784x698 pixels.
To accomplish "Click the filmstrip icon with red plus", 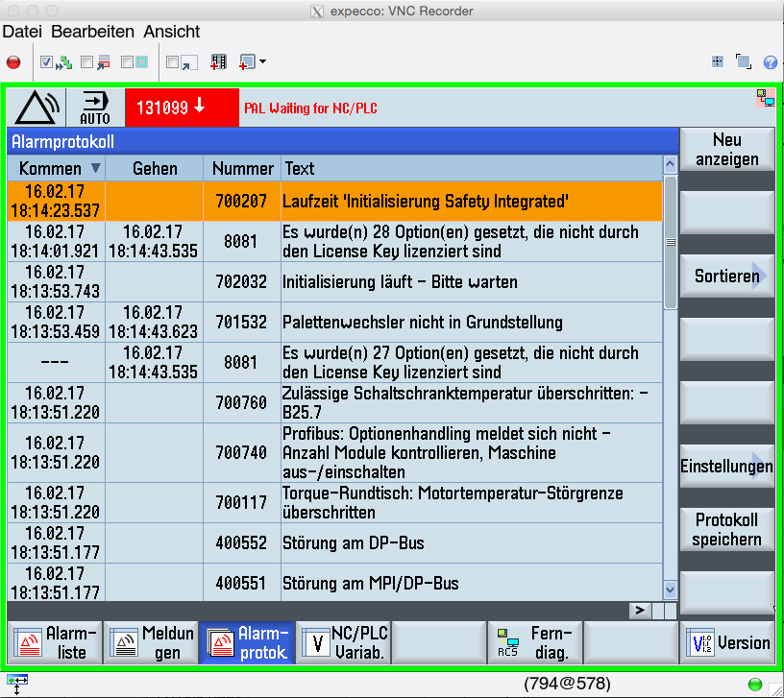I will tap(218, 62).
